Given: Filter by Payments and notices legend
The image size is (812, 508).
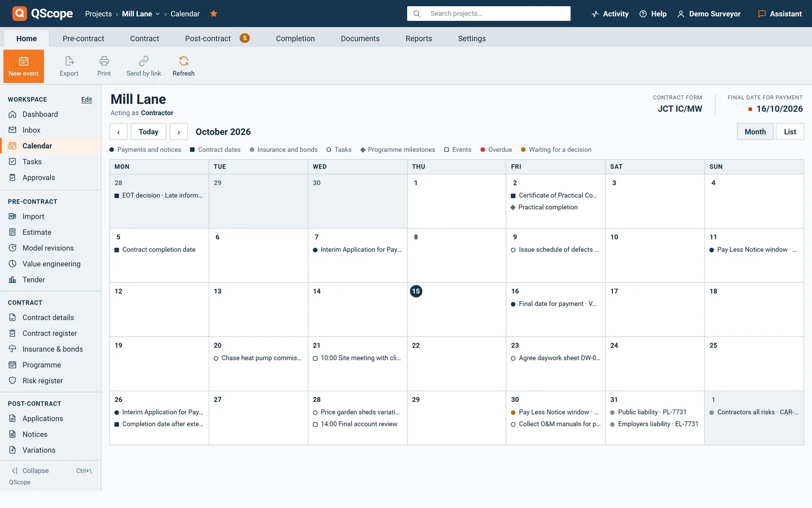Looking at the screenshot, I should pos(145,150).
